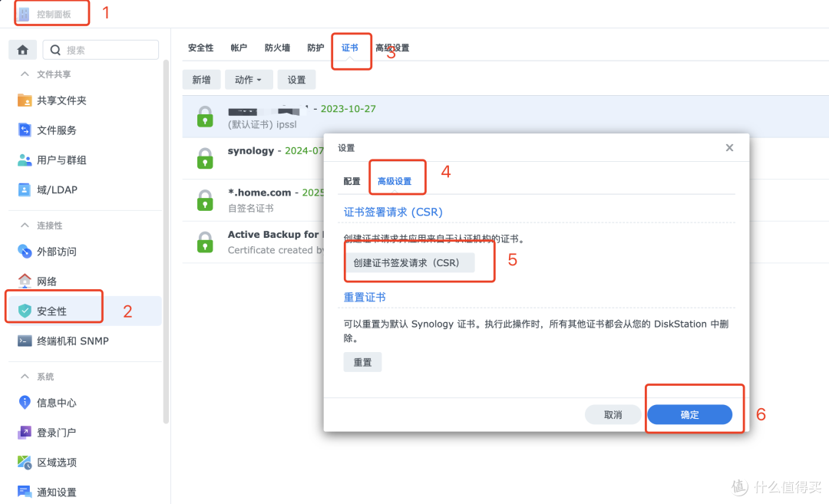829x504 pixels.
Task: Select the 安全性 shield icon
Action: [x=25, y=311]
